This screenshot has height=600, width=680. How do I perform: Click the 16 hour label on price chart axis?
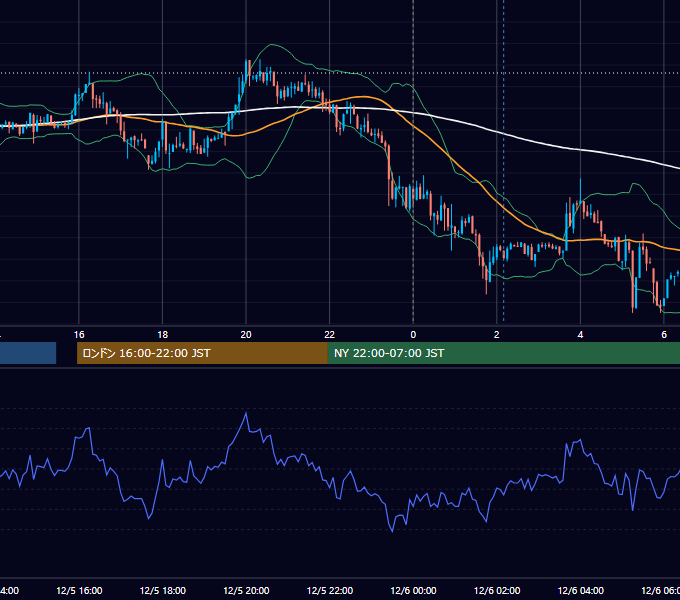[79, 335]
